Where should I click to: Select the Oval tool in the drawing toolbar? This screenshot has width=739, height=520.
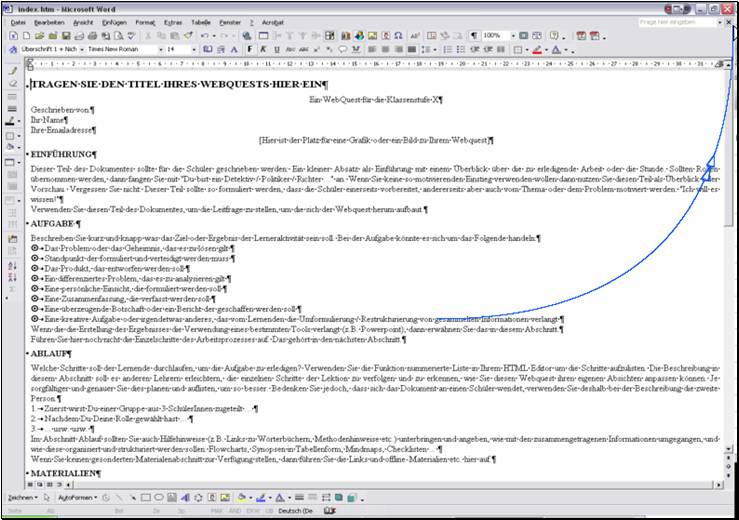[x=155, y=497]
